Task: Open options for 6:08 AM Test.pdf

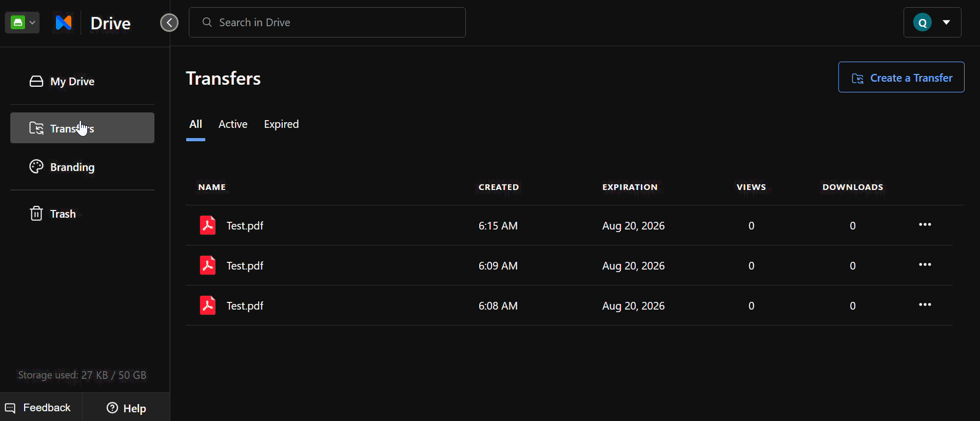Action: pos(925,304)
